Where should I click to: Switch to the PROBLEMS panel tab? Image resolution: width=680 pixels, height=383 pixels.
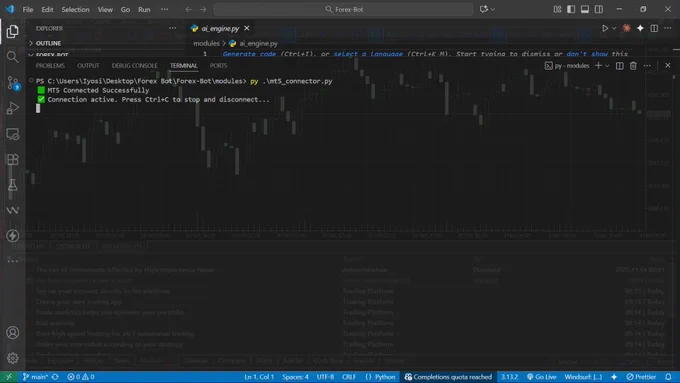click(50, 65)
